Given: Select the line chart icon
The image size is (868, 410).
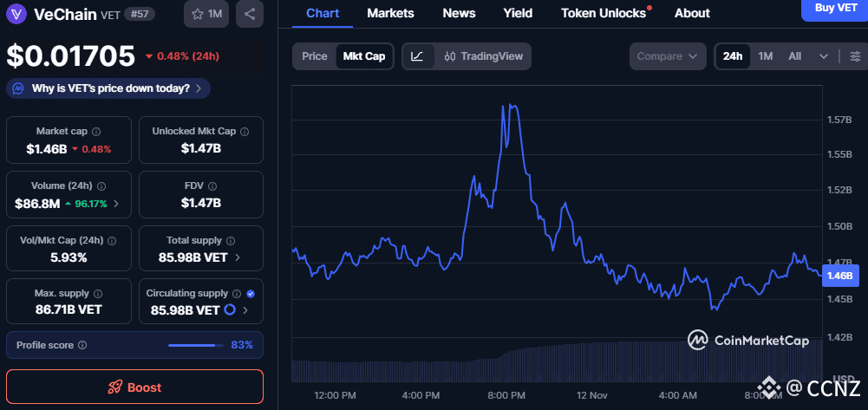Looking at the screenshot, I should (x=417, y=55).
